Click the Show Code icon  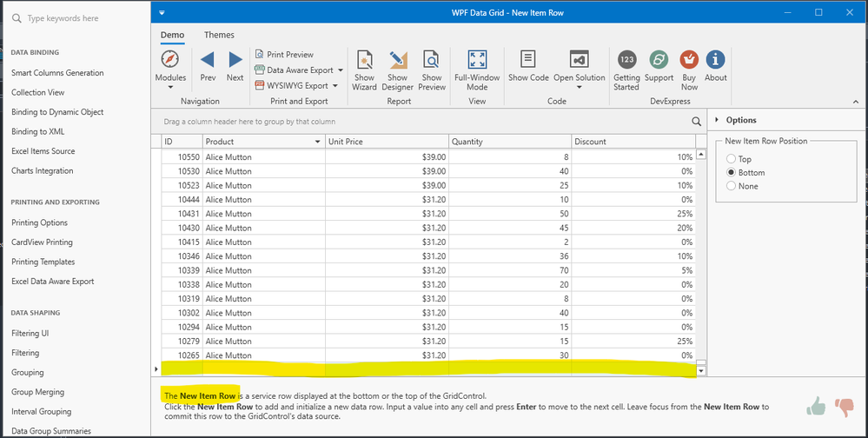527,59
